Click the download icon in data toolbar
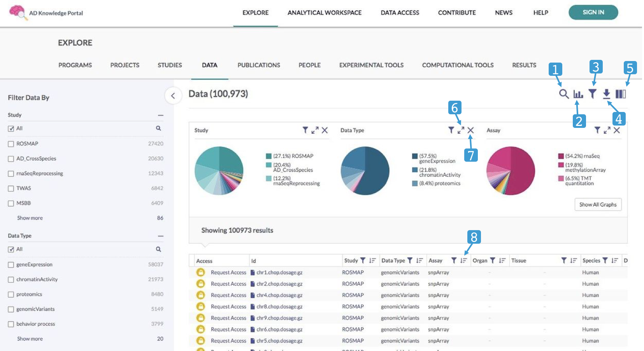This screenshot has height=351, width=644. (606, 94)
